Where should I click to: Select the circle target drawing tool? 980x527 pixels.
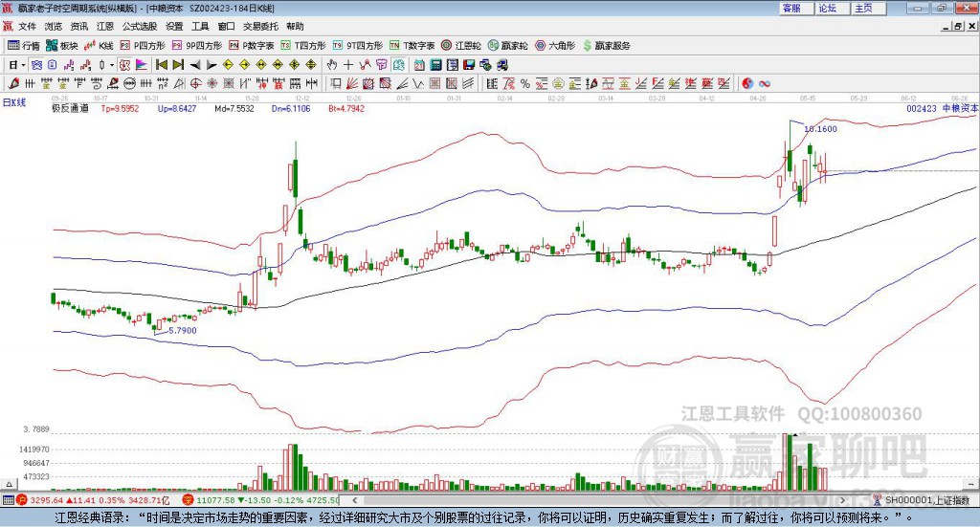(195, 83)
